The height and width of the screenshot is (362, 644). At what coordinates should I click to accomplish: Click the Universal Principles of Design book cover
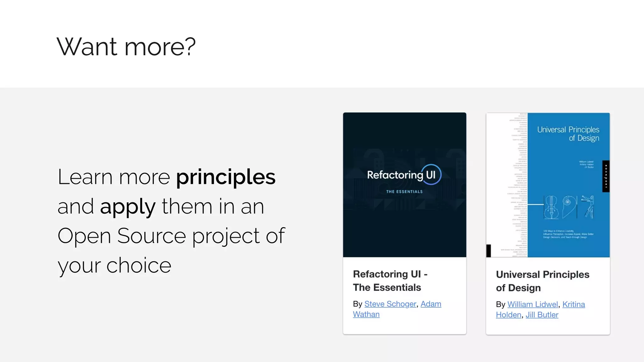(548, 185)
